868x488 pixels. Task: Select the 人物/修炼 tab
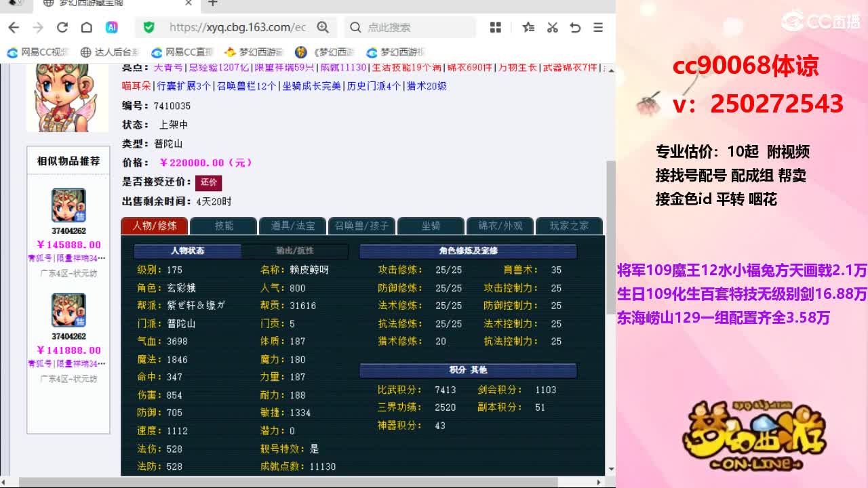tap(155, 226)
